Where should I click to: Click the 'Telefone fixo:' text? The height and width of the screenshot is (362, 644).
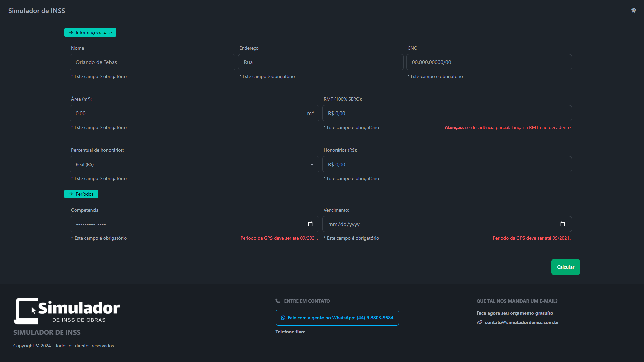tap(290, 332)
